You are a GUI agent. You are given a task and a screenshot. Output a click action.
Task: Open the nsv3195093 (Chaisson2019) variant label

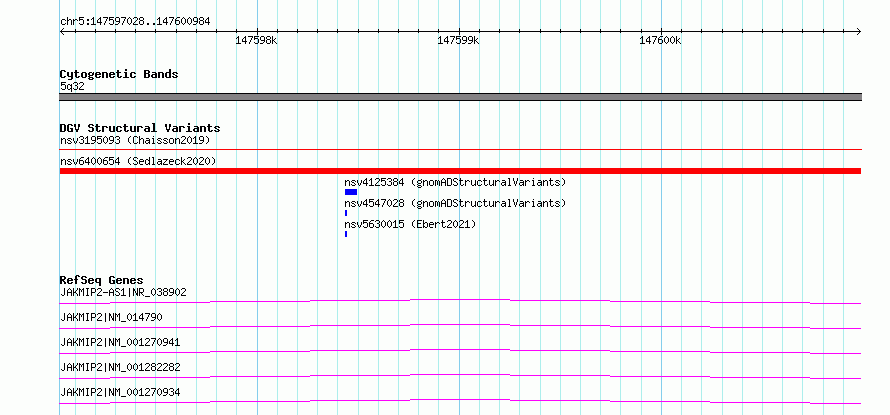[135, 140]
